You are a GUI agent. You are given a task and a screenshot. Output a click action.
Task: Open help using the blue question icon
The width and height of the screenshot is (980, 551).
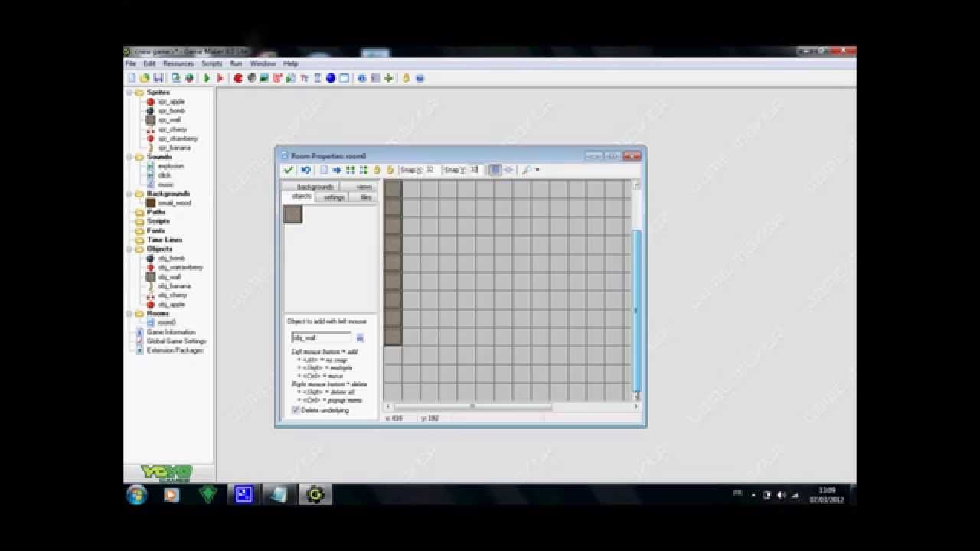coord(420,78)
